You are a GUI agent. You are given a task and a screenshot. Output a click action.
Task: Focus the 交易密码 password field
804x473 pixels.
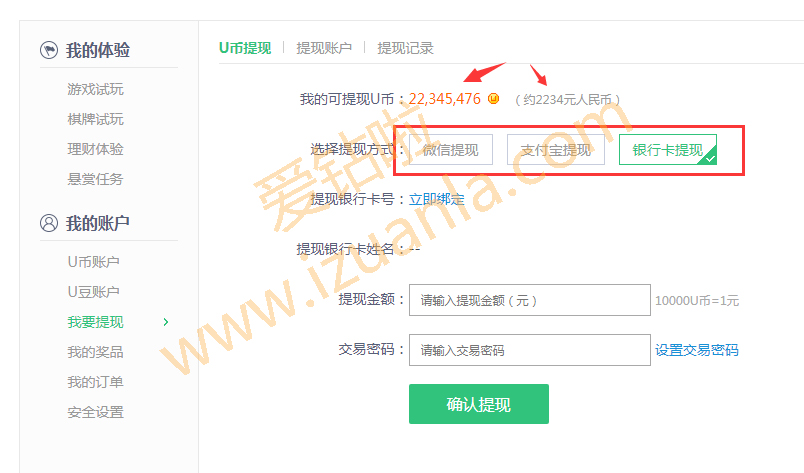[530, 350]
